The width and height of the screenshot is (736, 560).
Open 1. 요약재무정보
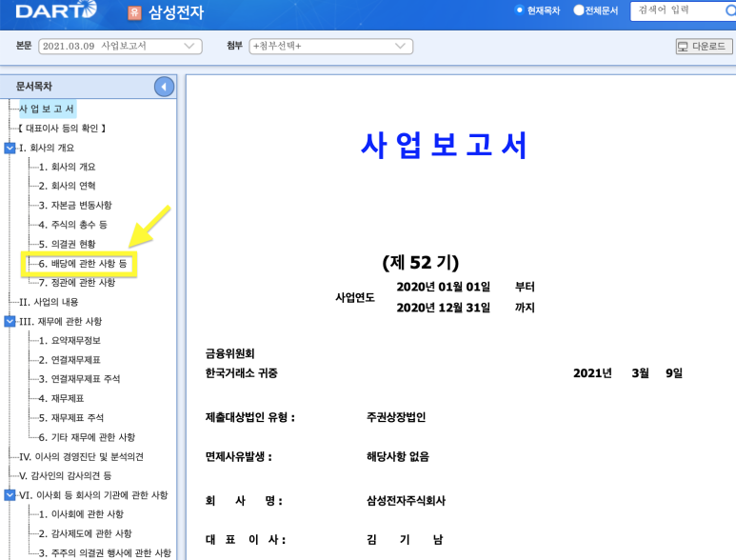(x=70, y=341)
